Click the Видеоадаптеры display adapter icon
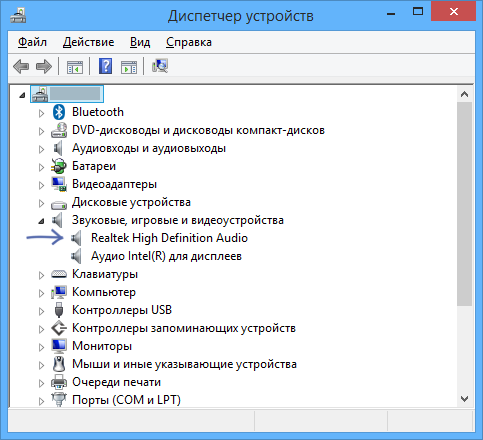This screenshot has height=440, width=483. tap(59, 184)
